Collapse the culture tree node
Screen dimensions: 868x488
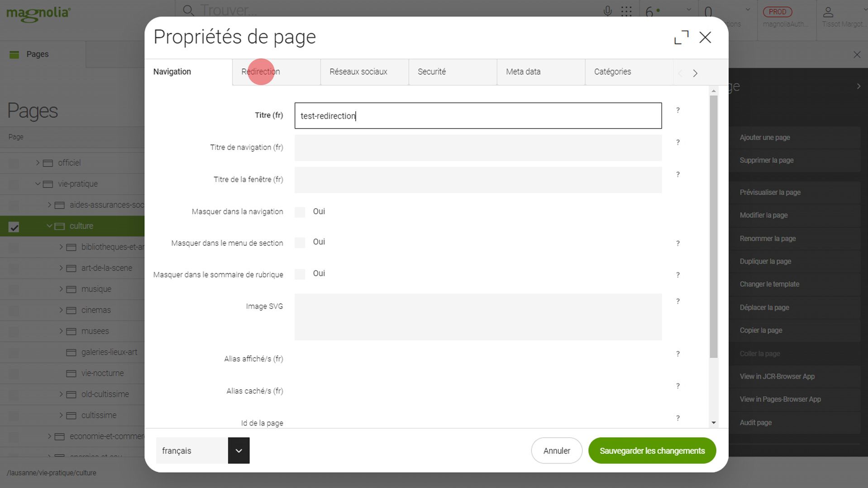(x=49, y=226)
